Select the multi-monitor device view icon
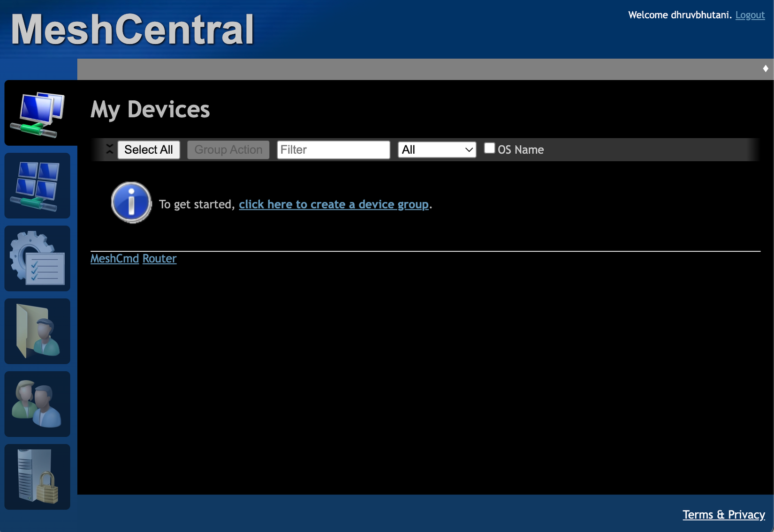 click(x=37, y=186)
